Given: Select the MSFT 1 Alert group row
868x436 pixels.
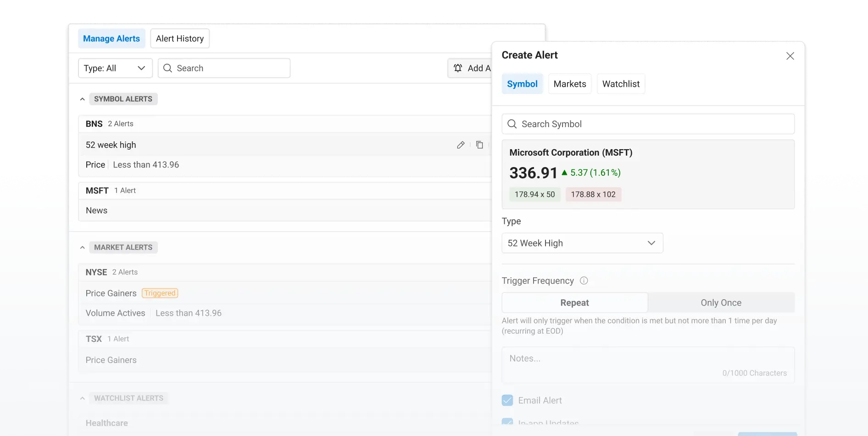Looking at the screenshot, I should 285,190.
